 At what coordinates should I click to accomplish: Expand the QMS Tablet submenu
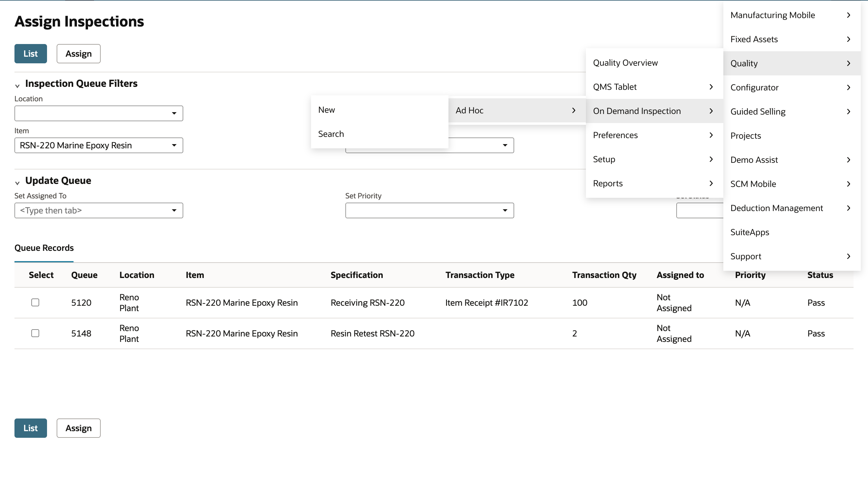(654, 87)
